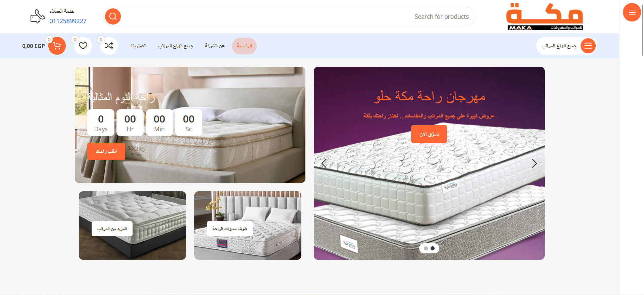Open the compare shuffle icon
Viewport: 644px width, 295px height.
pyautogui.click(x=109, y=46)
